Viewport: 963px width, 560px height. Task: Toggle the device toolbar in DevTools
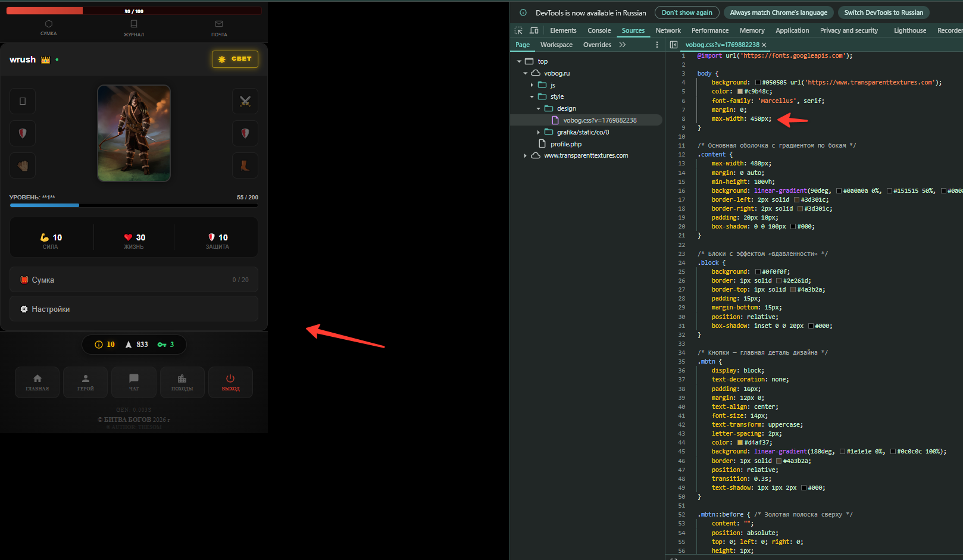click(x=534, y=30)
